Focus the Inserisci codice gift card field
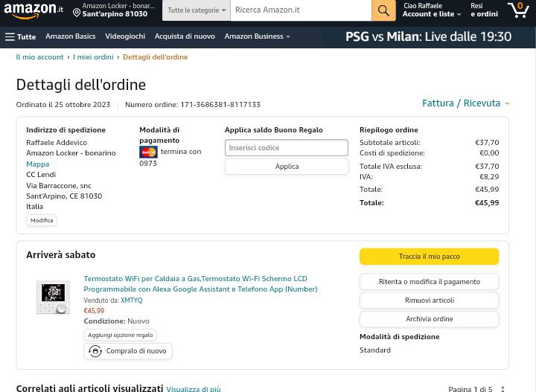 (287, 148)
